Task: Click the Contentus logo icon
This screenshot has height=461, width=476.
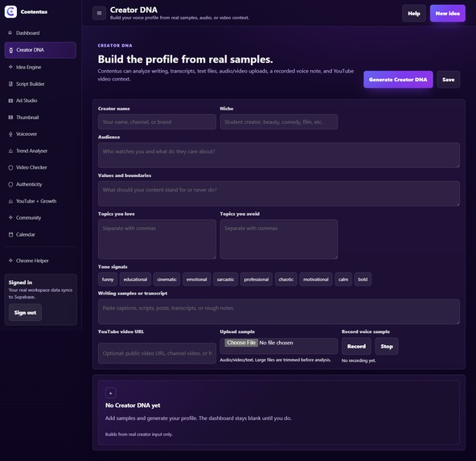Action: point(10,11)
